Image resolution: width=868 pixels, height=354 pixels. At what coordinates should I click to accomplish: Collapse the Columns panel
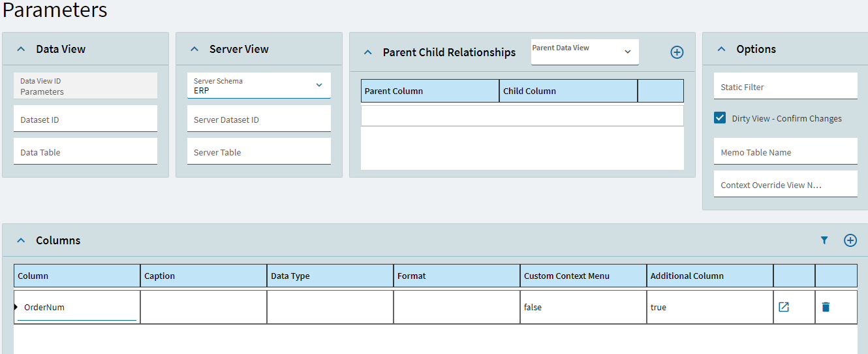pos(21,240)
